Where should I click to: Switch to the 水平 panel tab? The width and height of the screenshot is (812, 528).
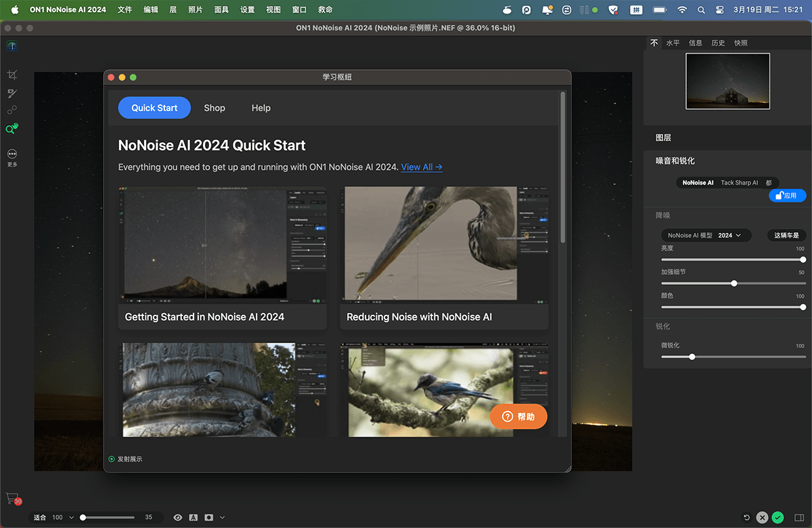(673, 43)
